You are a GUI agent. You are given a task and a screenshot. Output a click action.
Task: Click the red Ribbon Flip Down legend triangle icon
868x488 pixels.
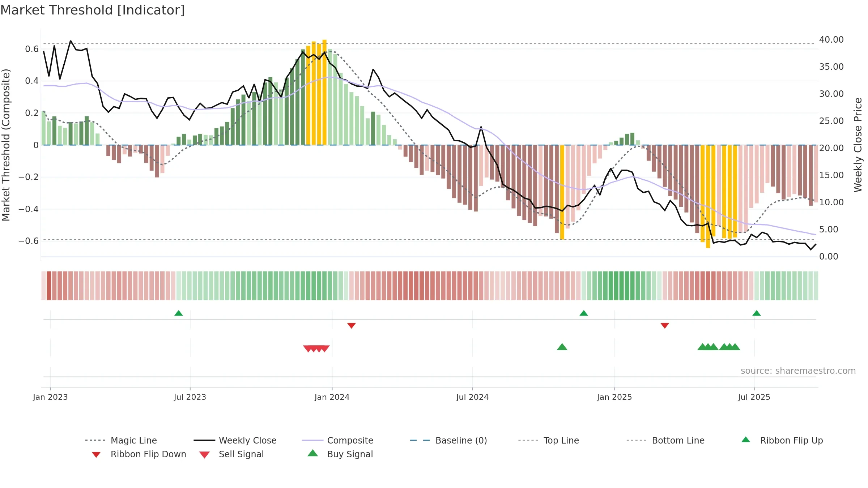click(x=96, y=455)
